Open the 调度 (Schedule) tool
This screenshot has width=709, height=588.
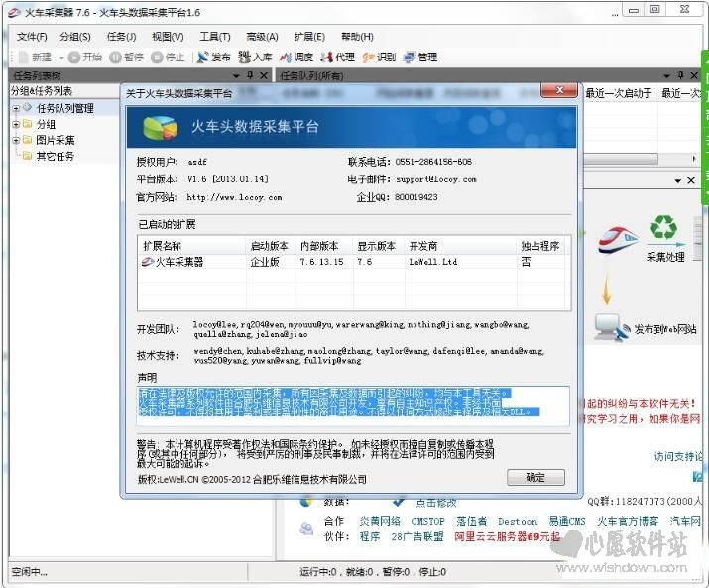pyautogui.click(x=296, y=57)
